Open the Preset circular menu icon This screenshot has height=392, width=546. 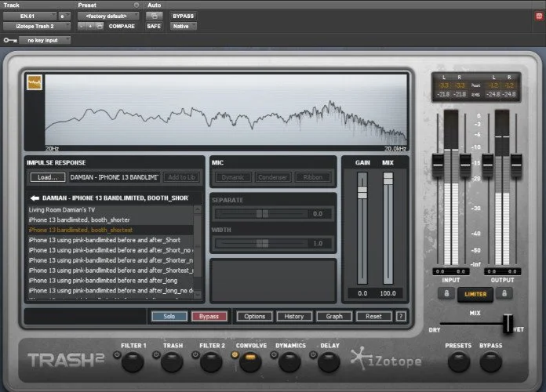click(x=136, y=5)
